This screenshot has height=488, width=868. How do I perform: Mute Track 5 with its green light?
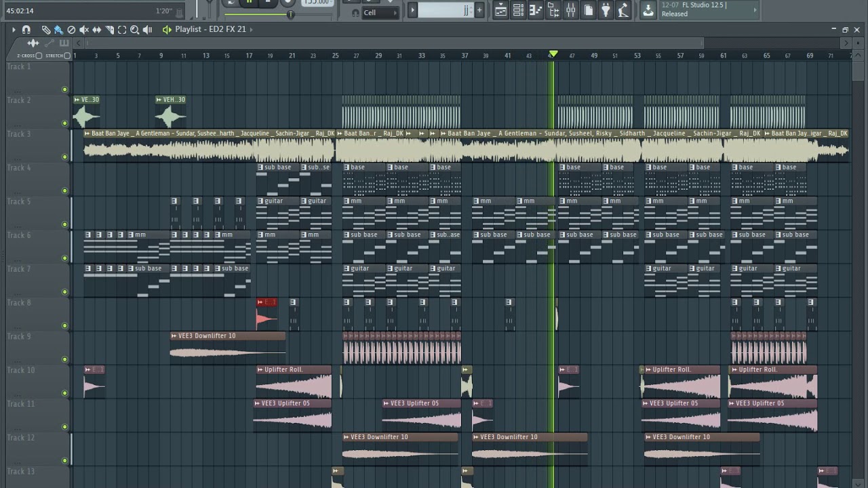click(65, 224)
